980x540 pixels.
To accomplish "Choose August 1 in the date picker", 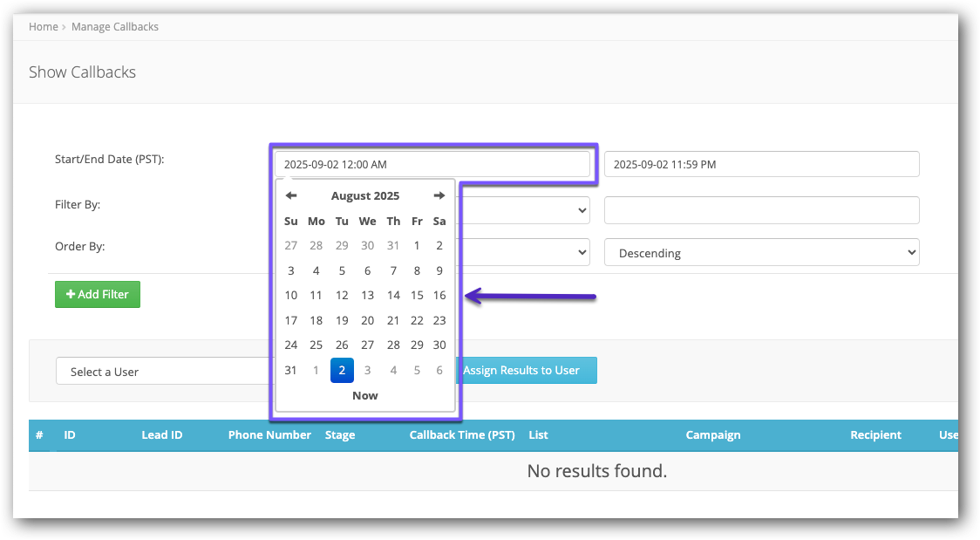I will tap(417, 246).
